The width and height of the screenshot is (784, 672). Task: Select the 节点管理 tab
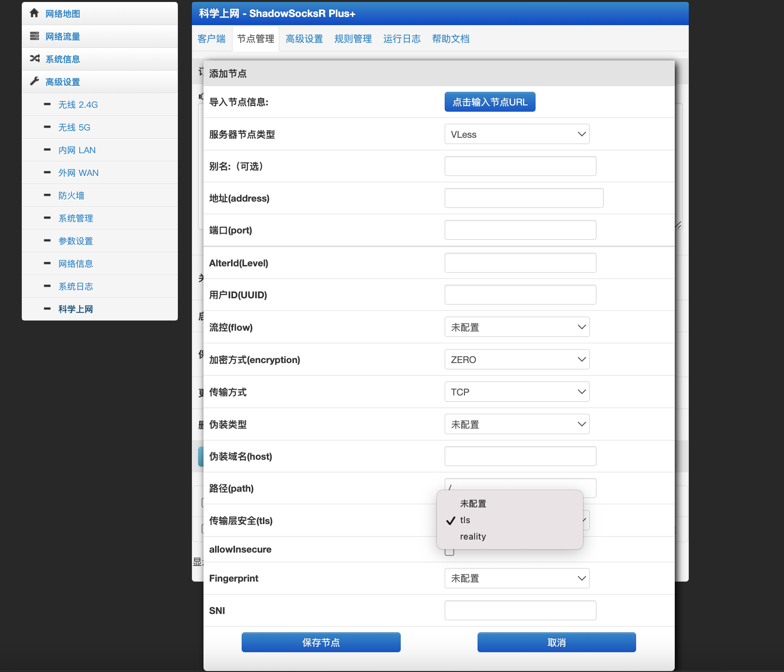tap(256, 39)
